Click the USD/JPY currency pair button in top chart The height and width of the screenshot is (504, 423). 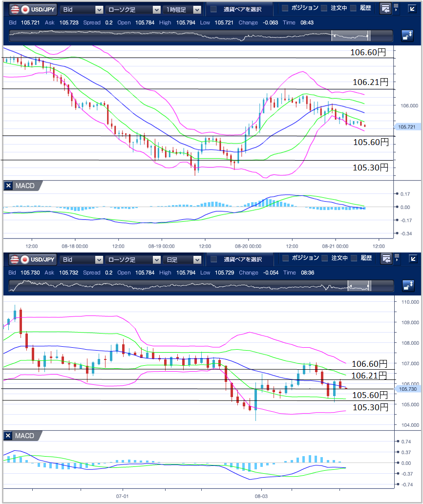click(33, 9)
